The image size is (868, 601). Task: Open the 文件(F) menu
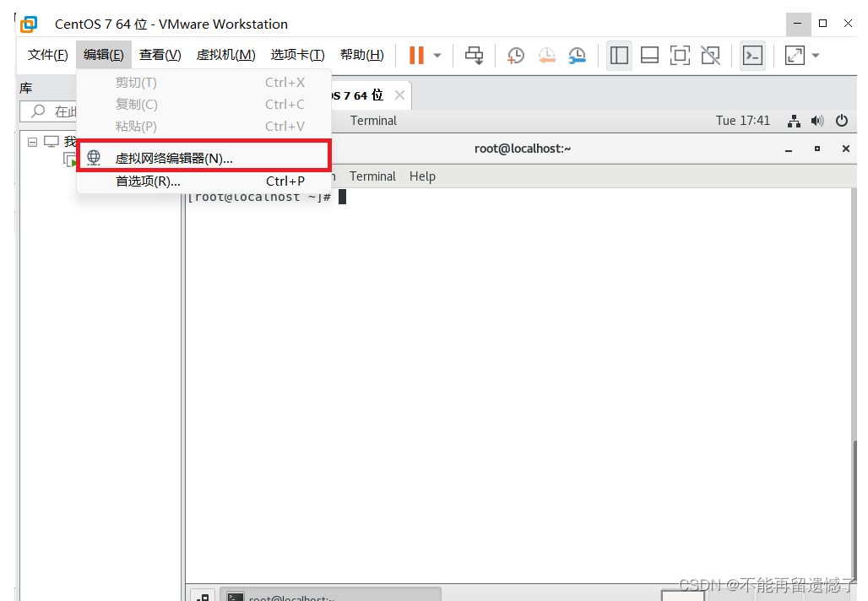47,55
